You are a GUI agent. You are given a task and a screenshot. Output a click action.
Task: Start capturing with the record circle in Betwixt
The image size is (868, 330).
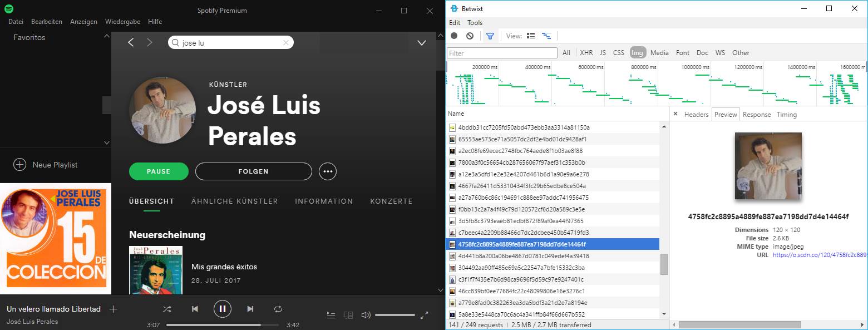pos(453,35)
